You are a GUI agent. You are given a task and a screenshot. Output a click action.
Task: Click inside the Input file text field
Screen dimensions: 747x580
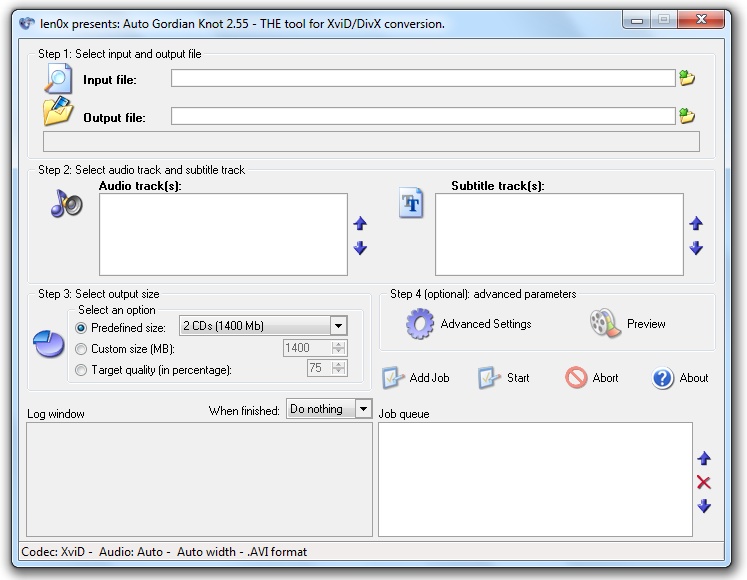(x=423, y=78)
